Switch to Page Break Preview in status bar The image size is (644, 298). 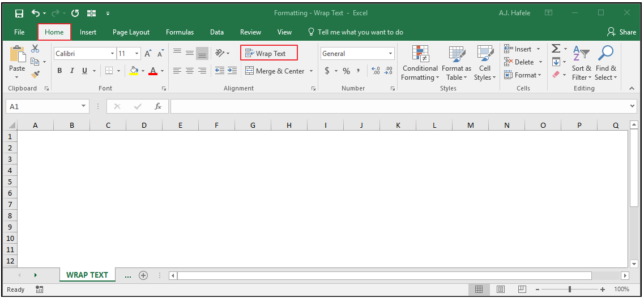[x=522, y=290]
